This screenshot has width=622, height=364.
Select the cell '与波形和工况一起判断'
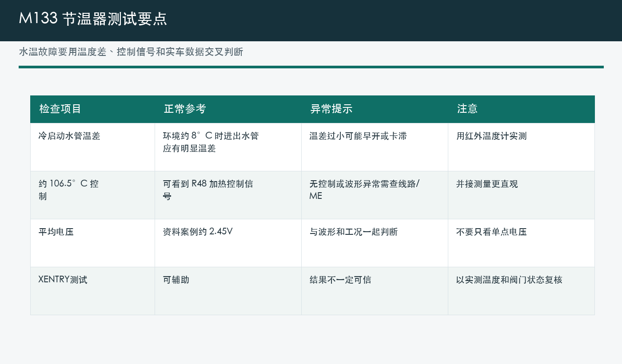(375, 243)
